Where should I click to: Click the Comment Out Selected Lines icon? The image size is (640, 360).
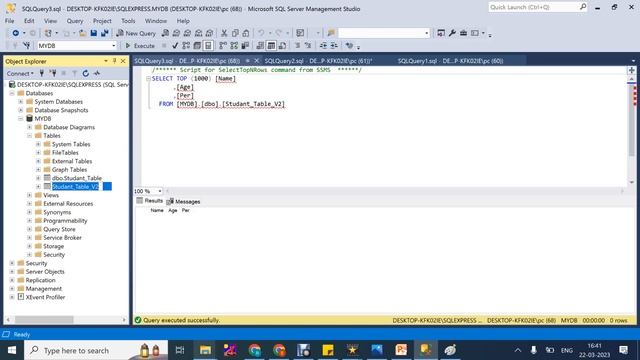point(297,46)
